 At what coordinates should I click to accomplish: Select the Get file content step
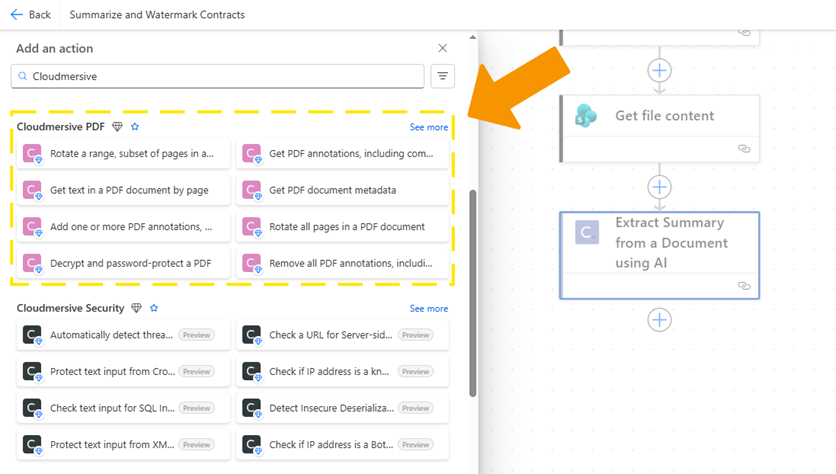pos(660,128)
